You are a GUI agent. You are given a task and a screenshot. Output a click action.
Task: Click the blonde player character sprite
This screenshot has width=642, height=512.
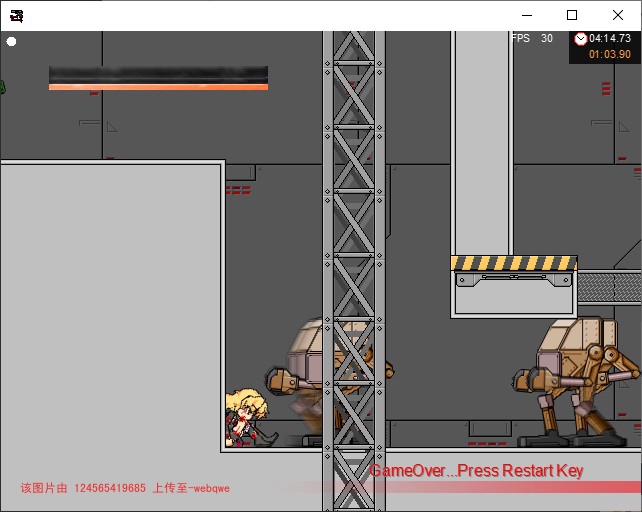pos(249,418)
